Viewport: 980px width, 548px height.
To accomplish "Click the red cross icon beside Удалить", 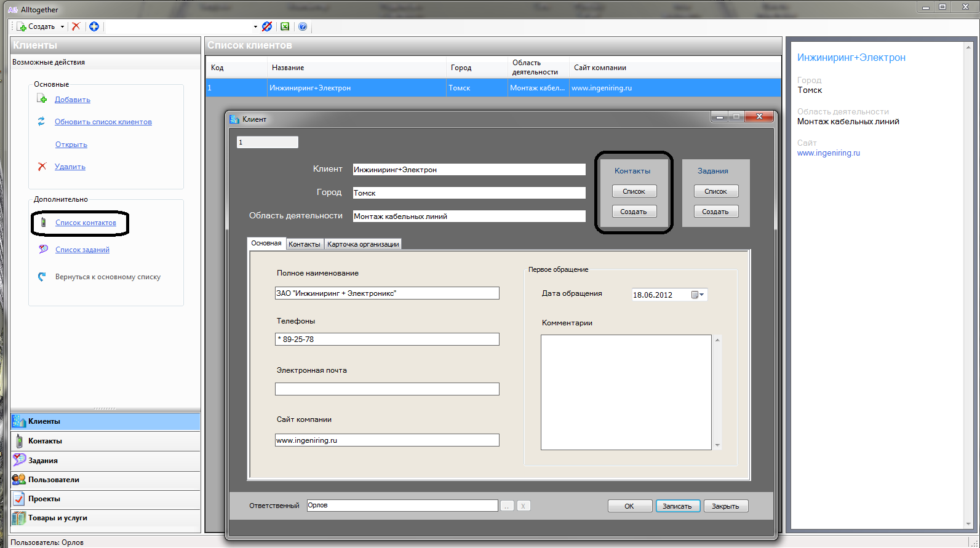I will [x=42, y=166].
